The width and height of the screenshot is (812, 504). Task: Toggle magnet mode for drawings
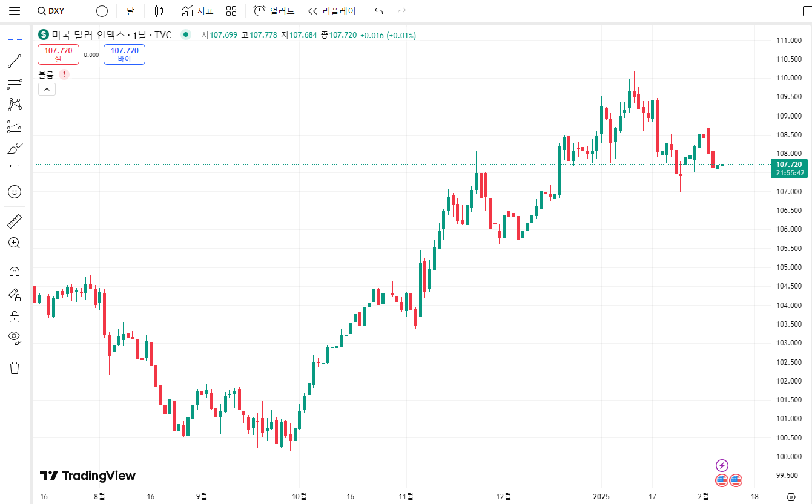(15, 273)
